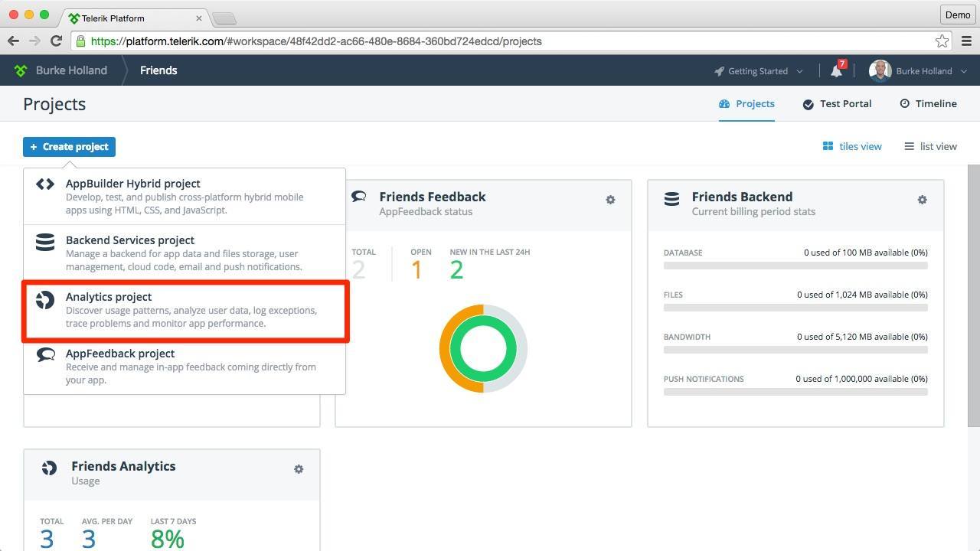Click the Analytics project pie icon

click(45, 300)
